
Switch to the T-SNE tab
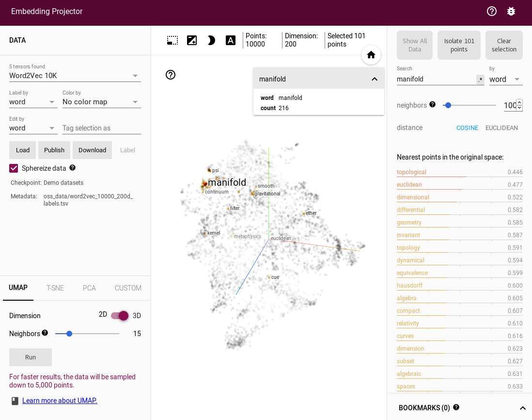tap(55, 288)
